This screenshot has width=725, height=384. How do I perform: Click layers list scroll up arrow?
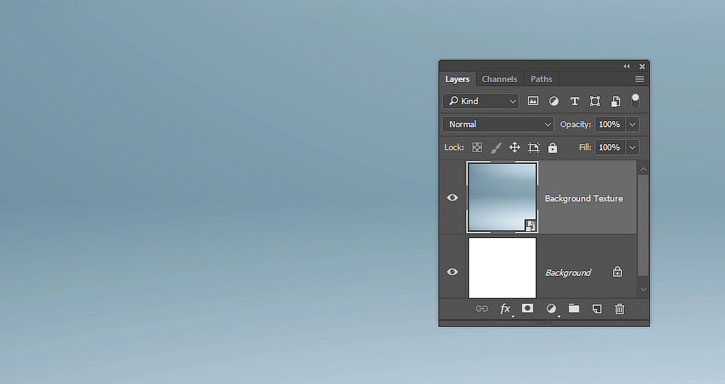[643, 169]
